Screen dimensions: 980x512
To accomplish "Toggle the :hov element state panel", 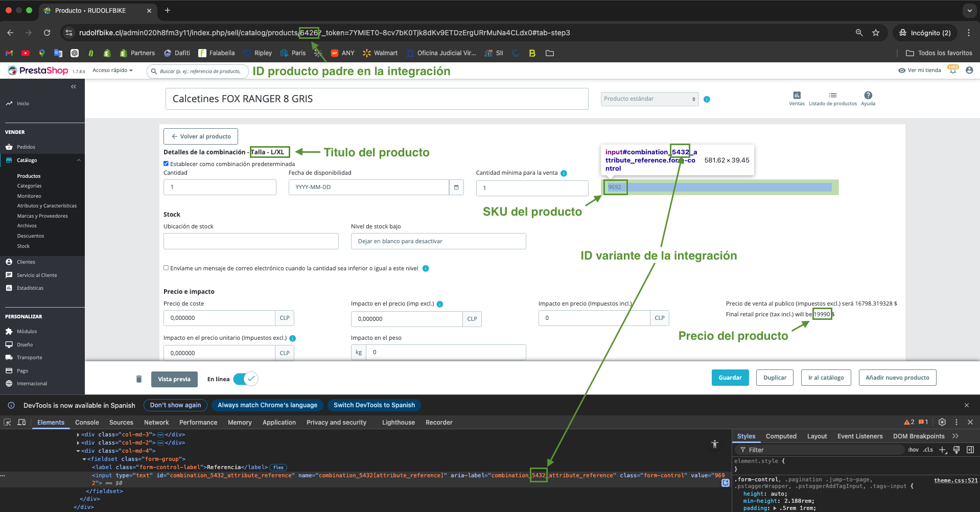I will (x=914, y=450).
